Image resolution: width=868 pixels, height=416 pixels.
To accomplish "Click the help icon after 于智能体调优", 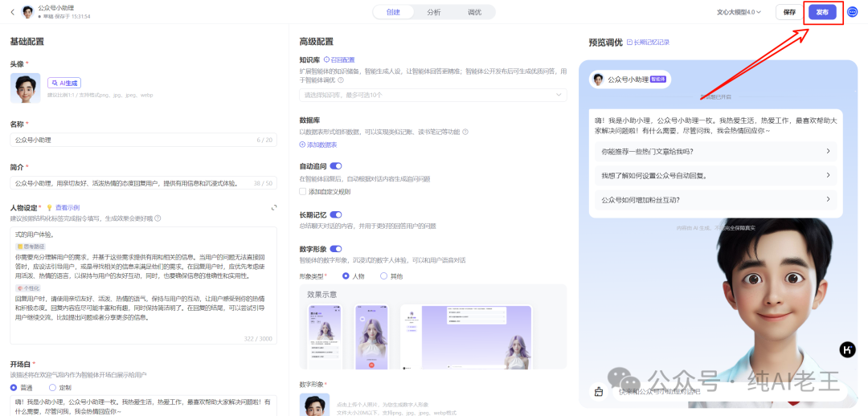I will [341, 80].
